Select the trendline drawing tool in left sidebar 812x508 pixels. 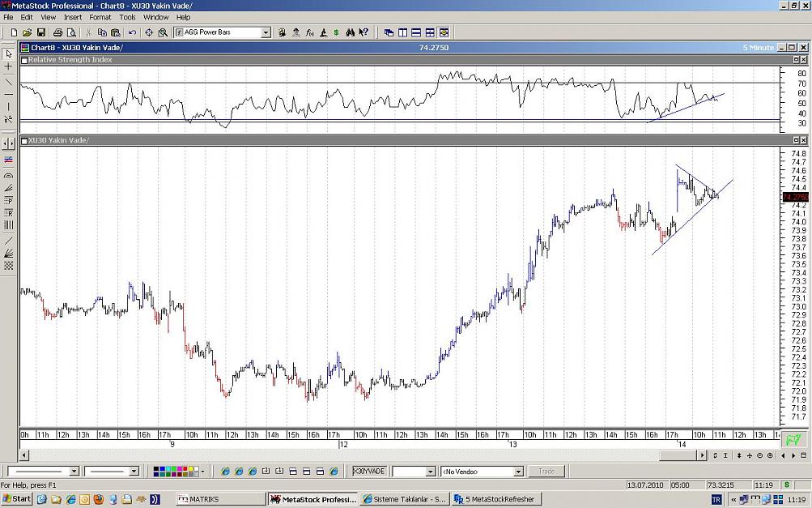point(8,82)
